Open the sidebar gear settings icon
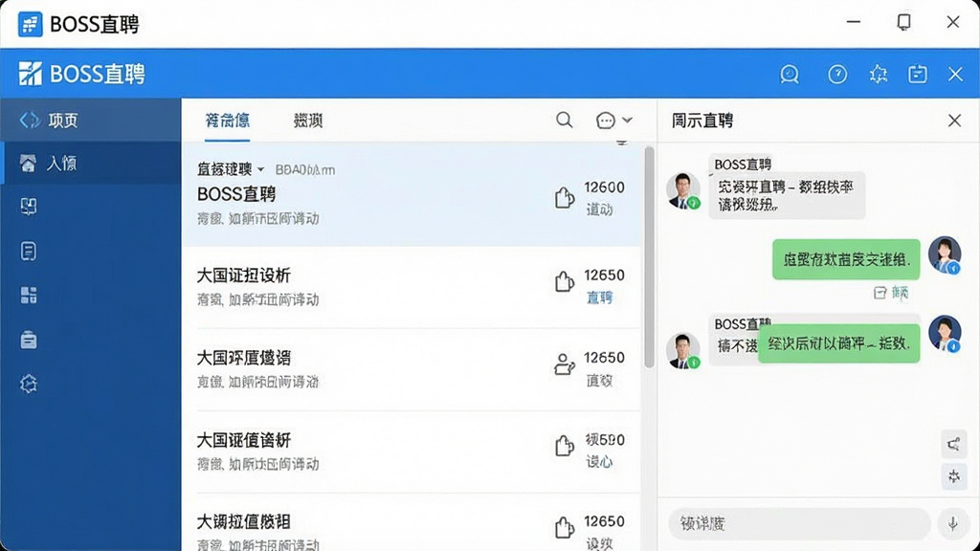 tap(28, 384)
